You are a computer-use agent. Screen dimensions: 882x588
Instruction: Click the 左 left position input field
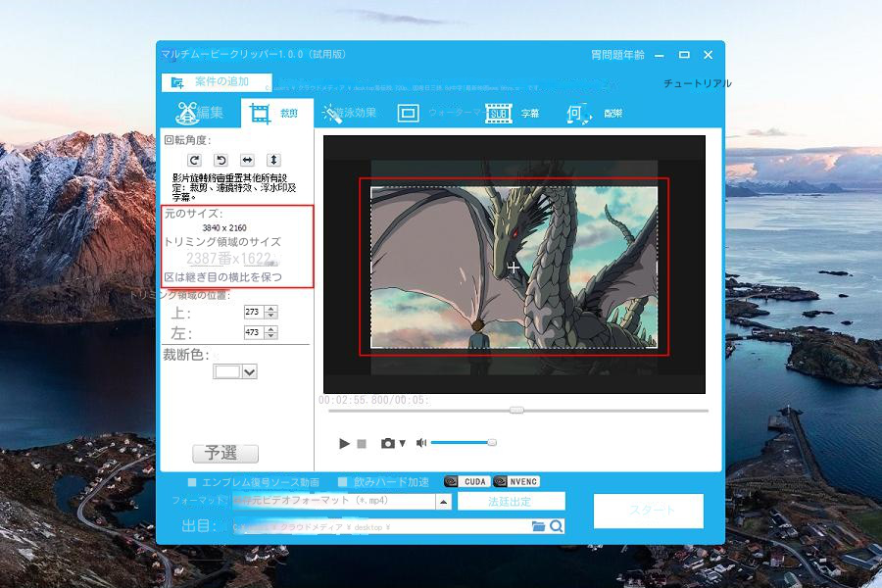(x=254, y=332)
